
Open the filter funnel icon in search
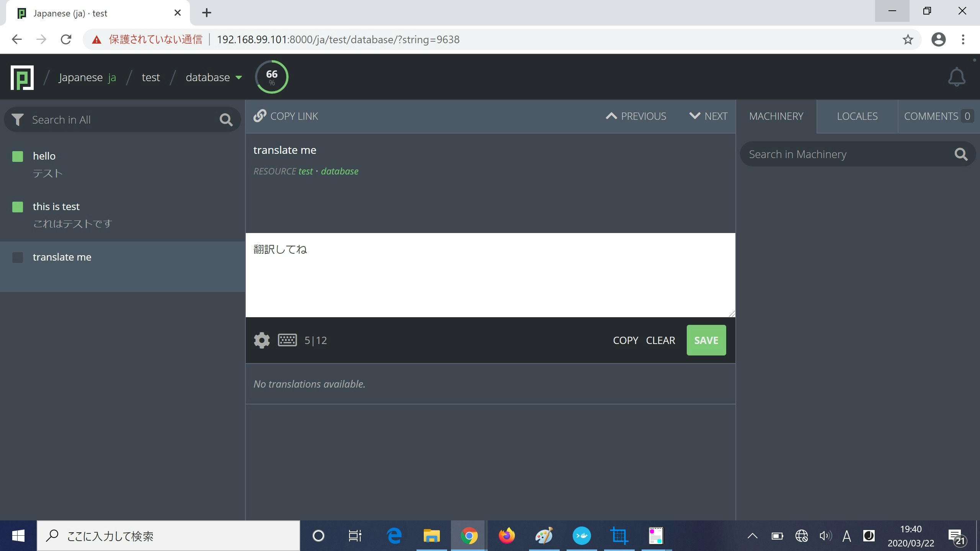(x=18, y=120)
